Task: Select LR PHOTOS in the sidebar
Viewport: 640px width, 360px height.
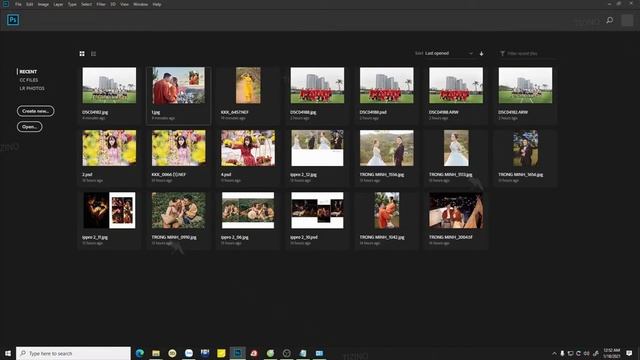Action: point(32,88)
